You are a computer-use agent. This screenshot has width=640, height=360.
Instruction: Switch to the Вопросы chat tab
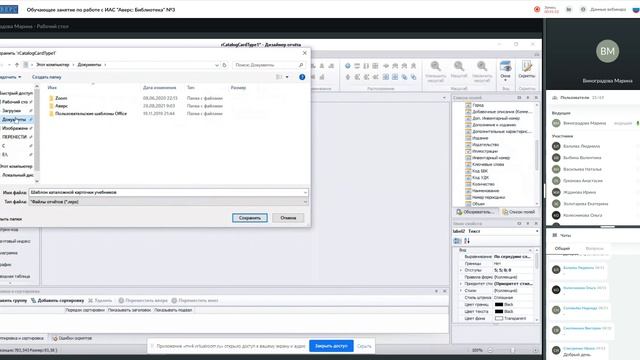(x=594, y=249)
